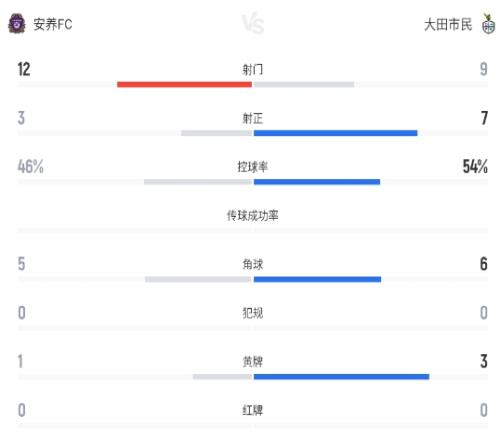Click the red 射门 bar for 安养FC

[184, 84]
